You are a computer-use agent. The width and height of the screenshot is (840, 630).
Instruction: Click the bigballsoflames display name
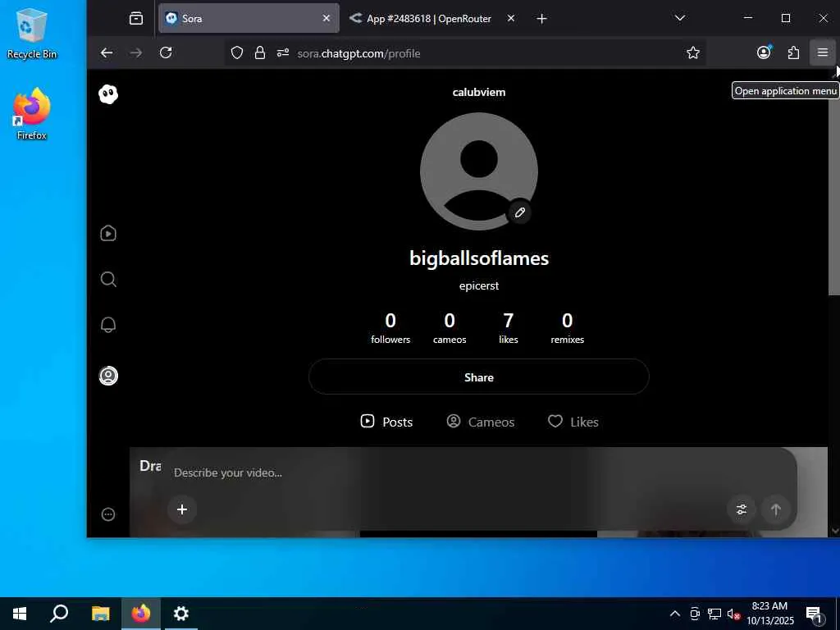pos(479,258)
